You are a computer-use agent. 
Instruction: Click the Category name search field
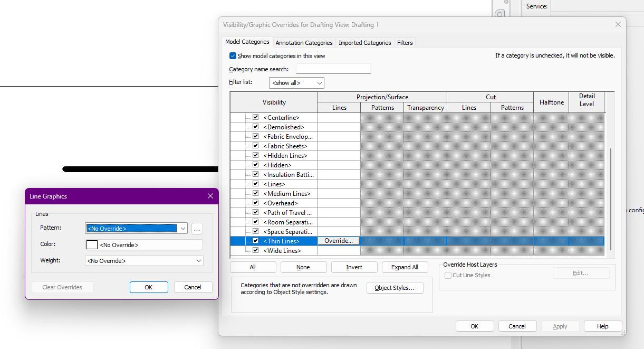pyautogui.click(x=333, y=69)
